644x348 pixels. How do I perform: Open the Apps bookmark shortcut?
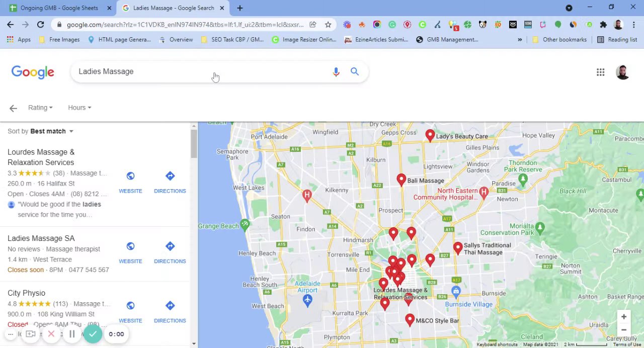[19, 40]
